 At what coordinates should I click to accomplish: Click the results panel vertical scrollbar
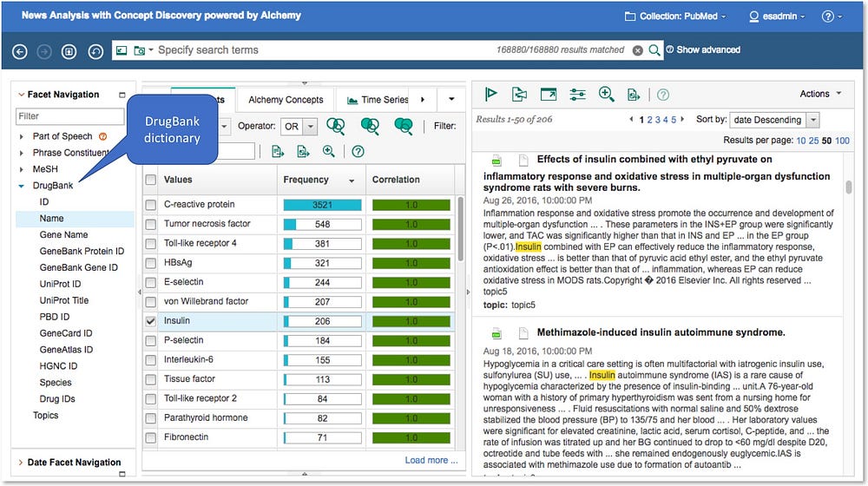click(x=849, y=187)
